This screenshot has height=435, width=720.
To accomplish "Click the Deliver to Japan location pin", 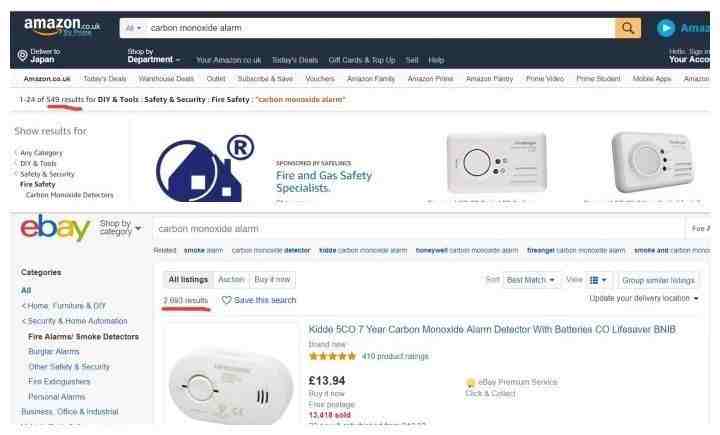I will [22, 56].
